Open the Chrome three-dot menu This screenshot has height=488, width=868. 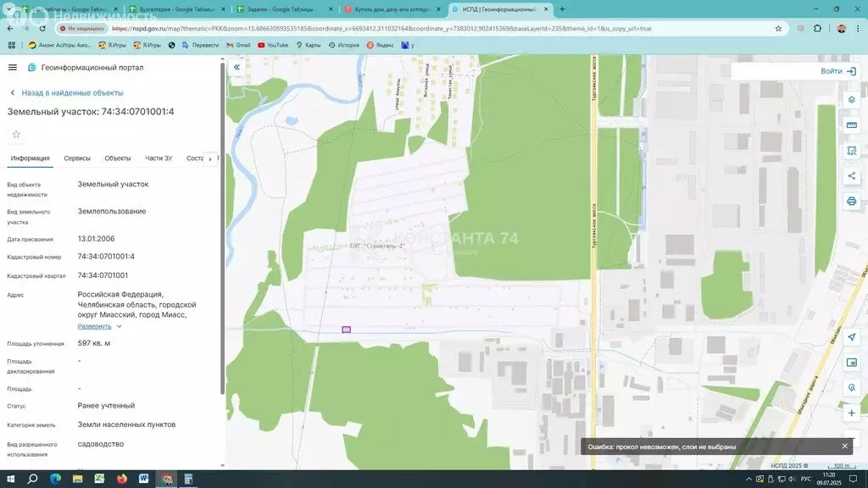click(858, 29)
